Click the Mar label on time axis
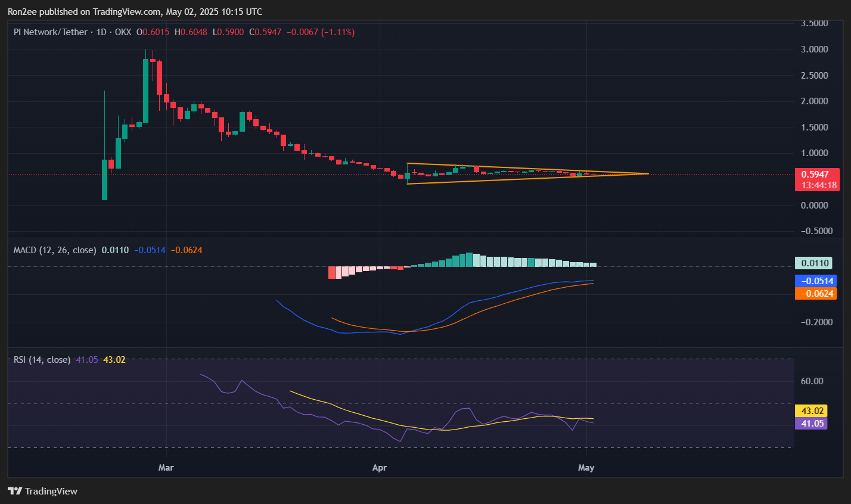This screenshot has height=504, width=851. [166, 468]
